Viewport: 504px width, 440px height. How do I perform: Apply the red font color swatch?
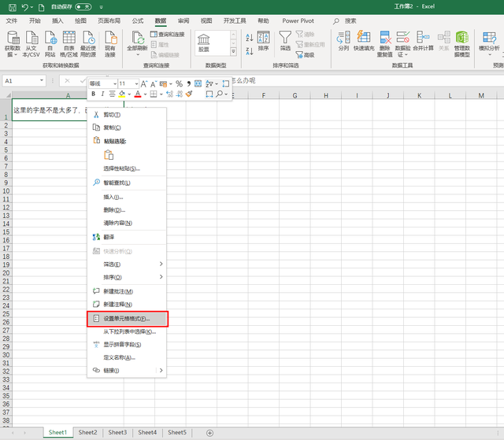point(138,94)
